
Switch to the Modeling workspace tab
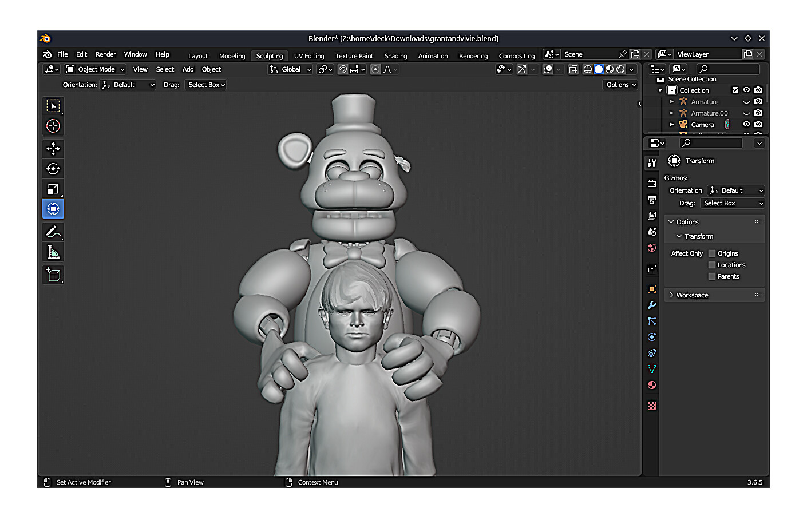(232, 56)
